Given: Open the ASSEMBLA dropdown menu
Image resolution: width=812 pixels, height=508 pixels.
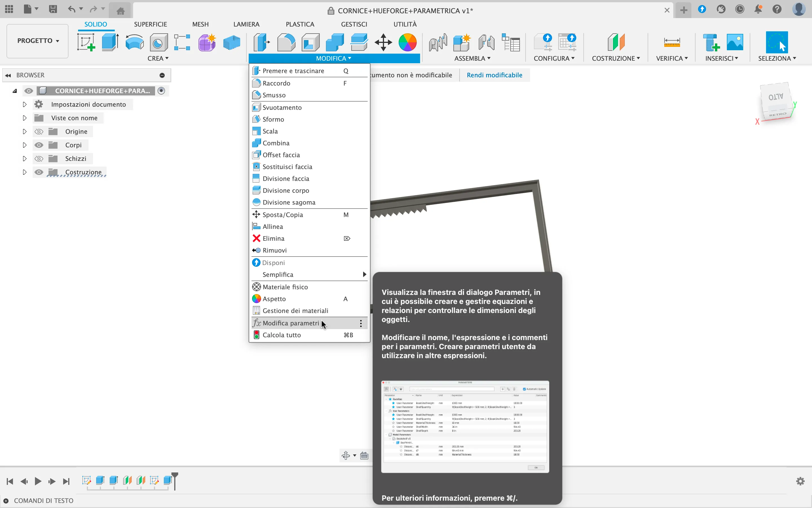Looking at the screenshot, I should point(473,58).
